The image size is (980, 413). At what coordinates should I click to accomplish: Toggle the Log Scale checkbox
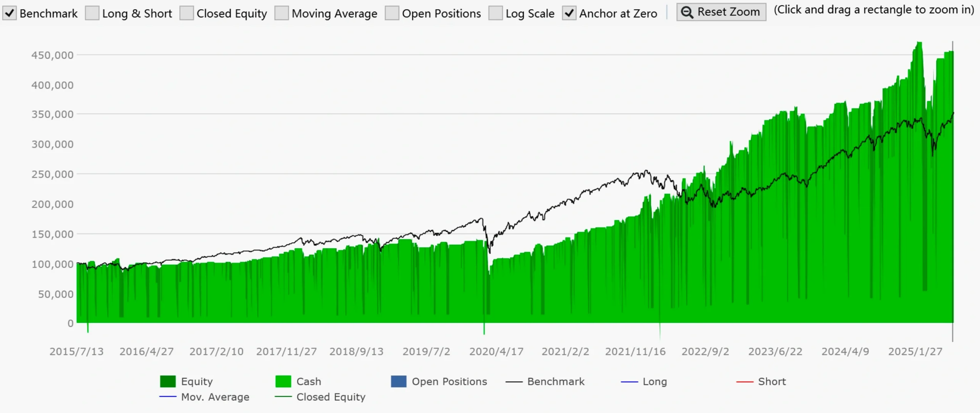[495, 13]
